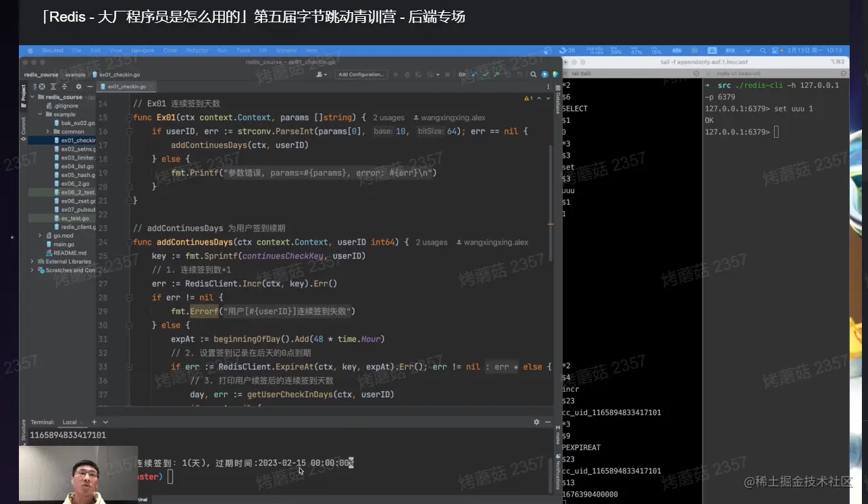
Task: Select bak_ex02.go in project tree
Action: point(75,123)
